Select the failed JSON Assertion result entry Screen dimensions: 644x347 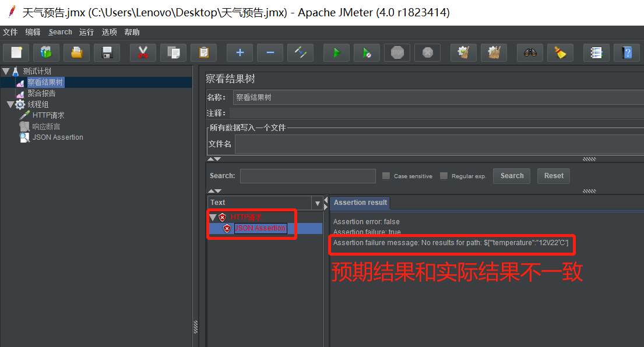coord(261,228)
